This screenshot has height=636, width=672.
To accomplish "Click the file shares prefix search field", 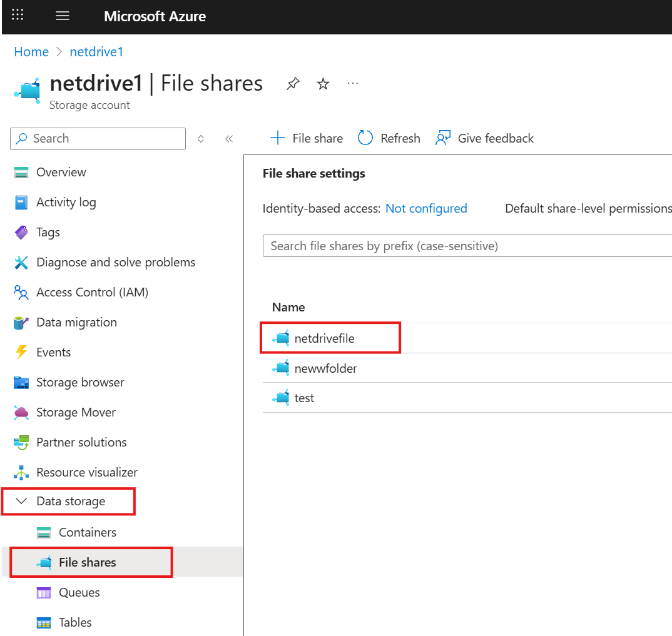I will (x=438, y=245).
